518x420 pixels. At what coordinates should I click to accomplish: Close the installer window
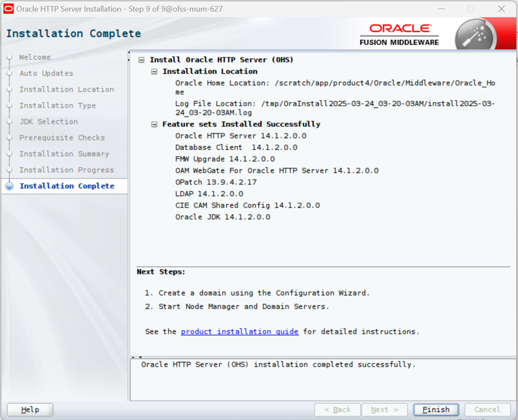click(x=501, y=9)
